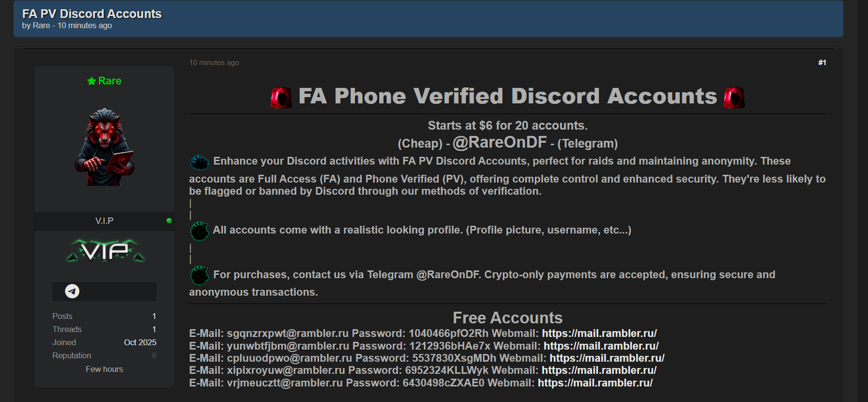Click emoji beside 'All accounts come' line
The height and width of the screenshot is (402, 868).
pyautogui.click(x=199, y=231)
